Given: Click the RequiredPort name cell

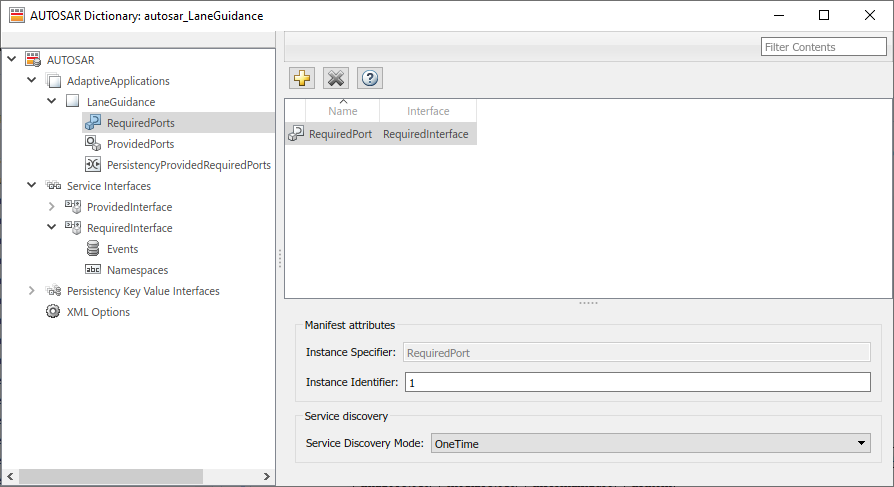Looking at the screenshot, I should [340, 134].
